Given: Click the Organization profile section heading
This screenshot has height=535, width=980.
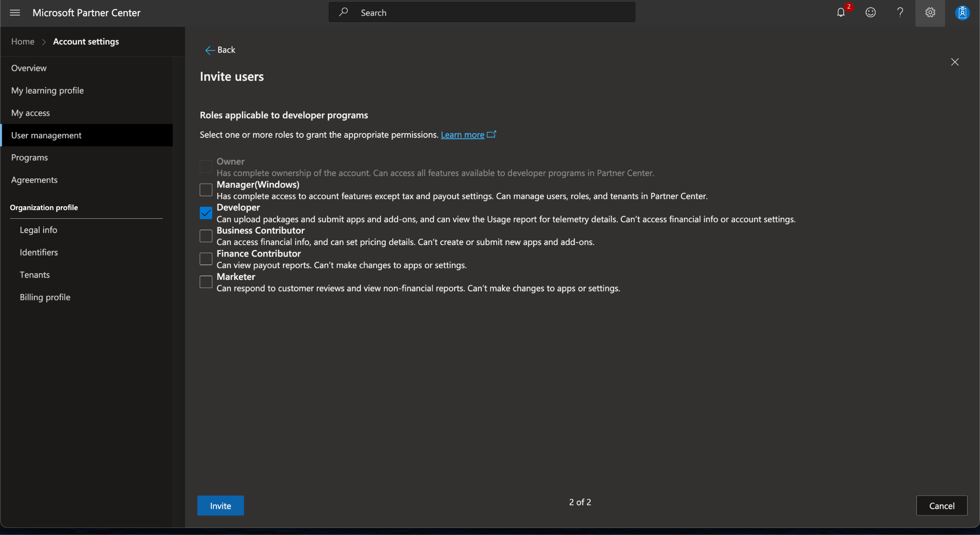Looking at the screenshot, I should click(x=44, y=207).
